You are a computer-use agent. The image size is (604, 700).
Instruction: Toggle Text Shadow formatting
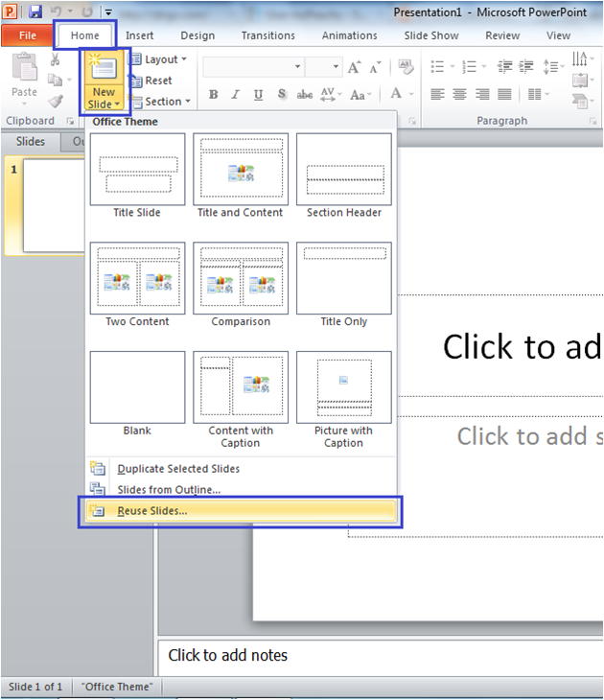[x=281, y=94]
